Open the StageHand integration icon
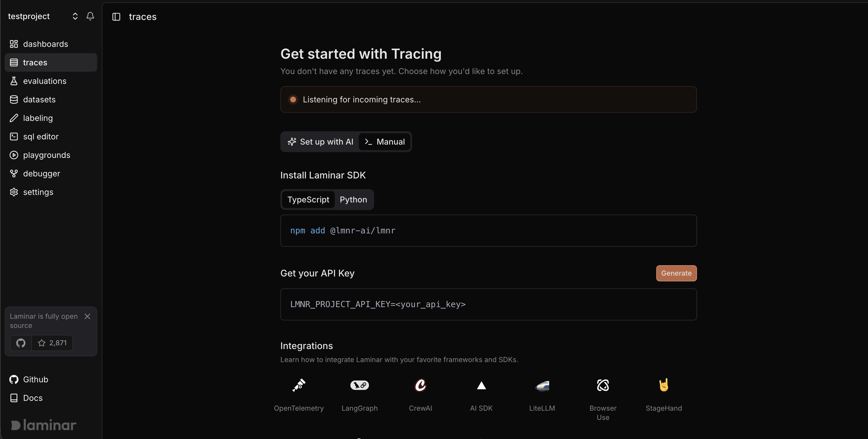Viewport: 868px width, 439px height. (664, 385)
